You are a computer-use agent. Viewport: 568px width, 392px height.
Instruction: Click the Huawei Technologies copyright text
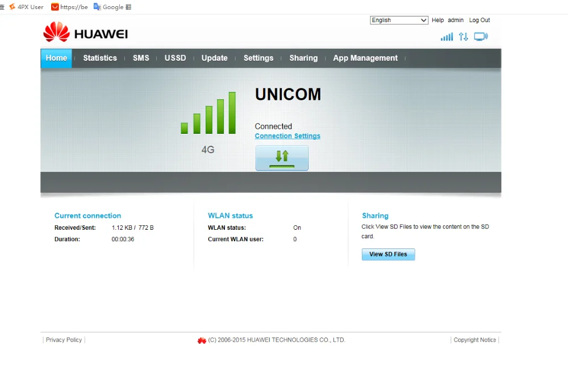(277, 340)
